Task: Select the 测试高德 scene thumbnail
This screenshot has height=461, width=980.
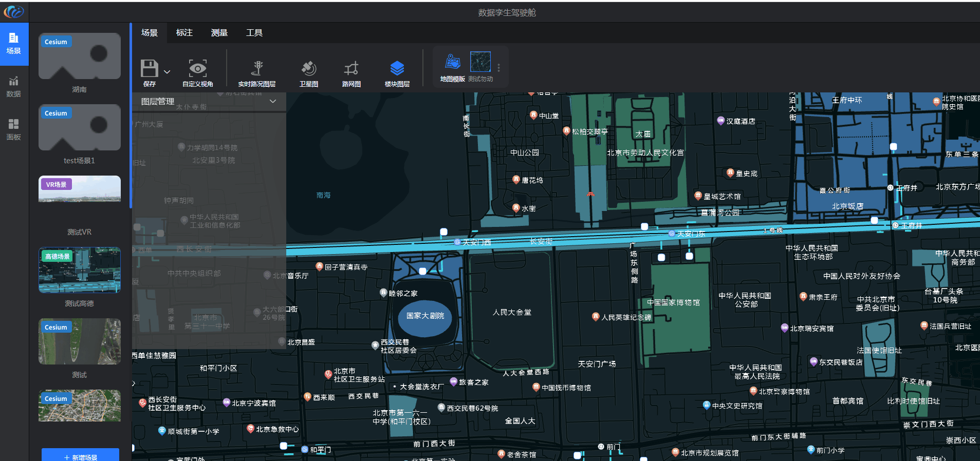Action: 80,270
